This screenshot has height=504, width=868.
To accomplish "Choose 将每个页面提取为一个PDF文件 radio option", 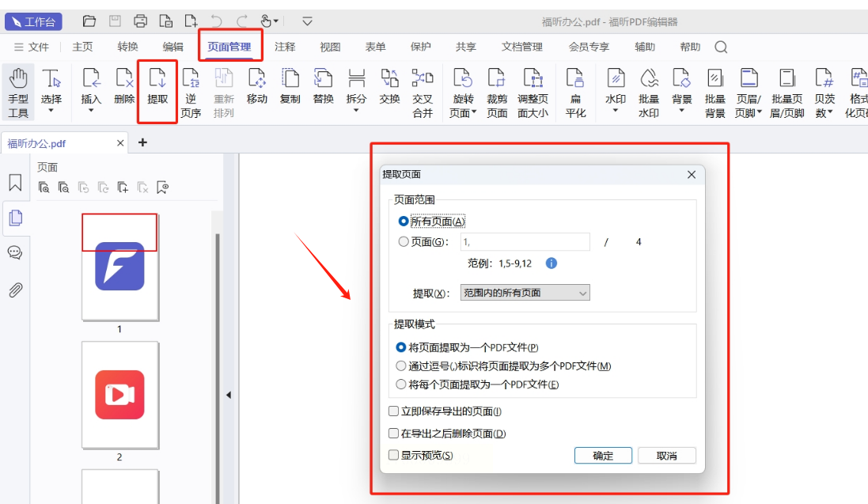I will [x=401, y=385].
